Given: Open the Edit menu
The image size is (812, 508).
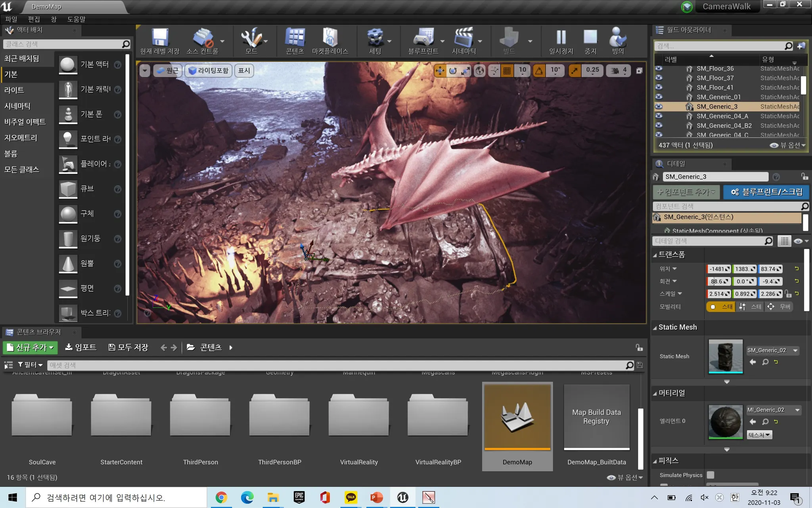Looking at the screenshot, I should (x=34, y=19).
